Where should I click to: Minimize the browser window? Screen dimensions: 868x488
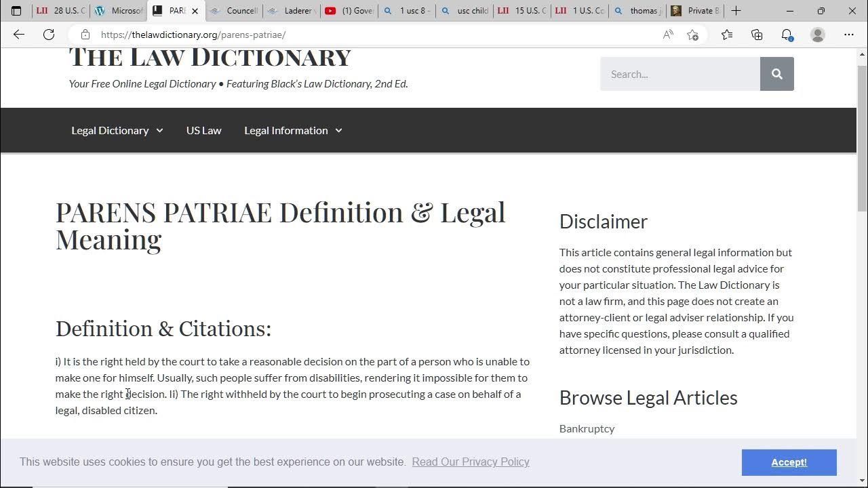790,11
